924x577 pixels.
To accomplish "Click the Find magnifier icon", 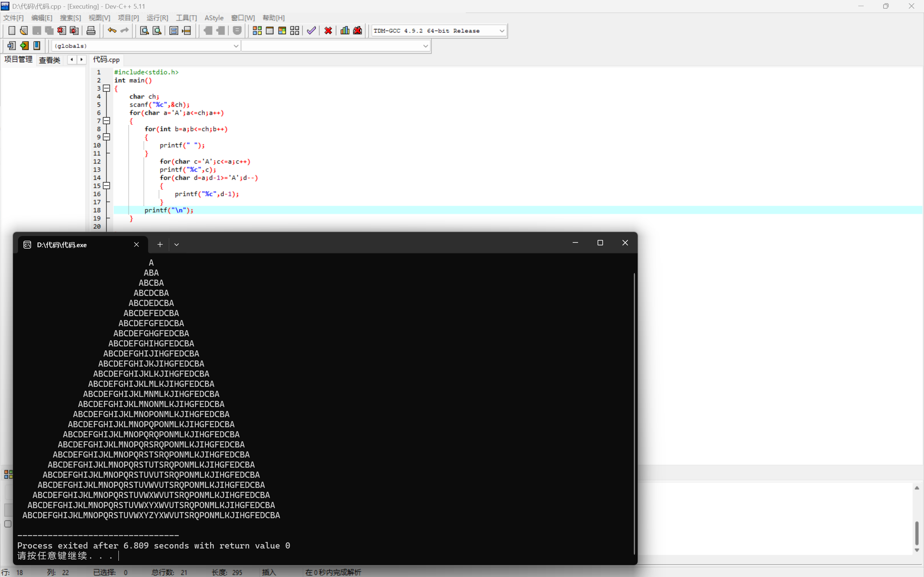I will point(144,31).
